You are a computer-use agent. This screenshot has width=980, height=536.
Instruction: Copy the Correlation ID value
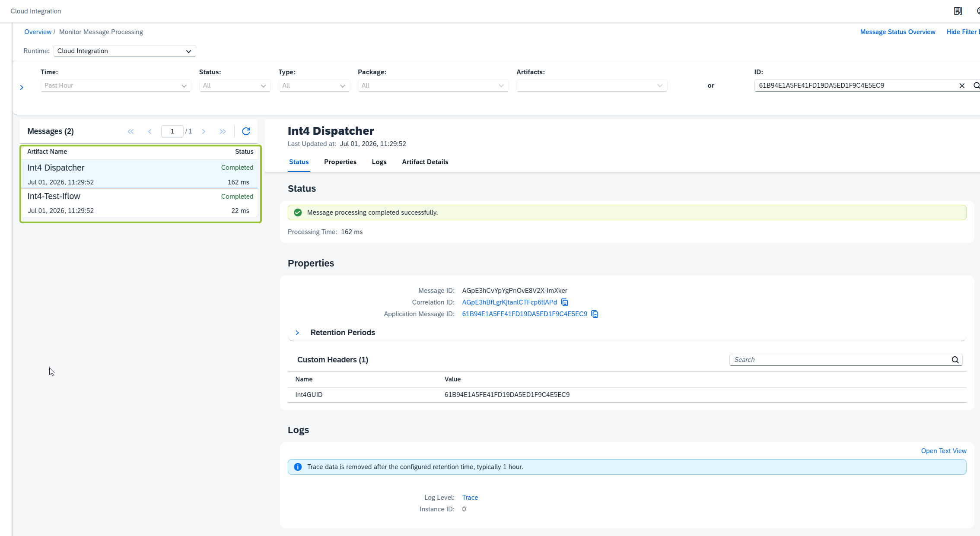point(564,302)
